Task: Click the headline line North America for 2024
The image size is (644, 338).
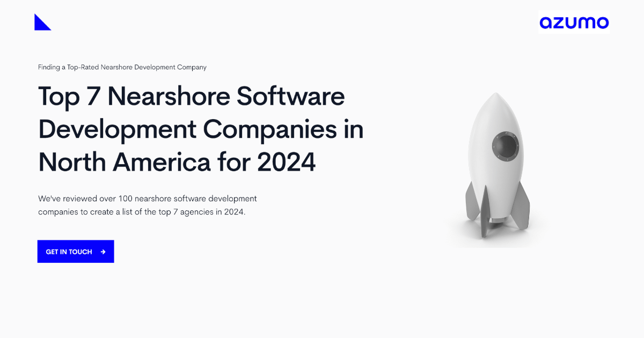Action: [177, 162]
